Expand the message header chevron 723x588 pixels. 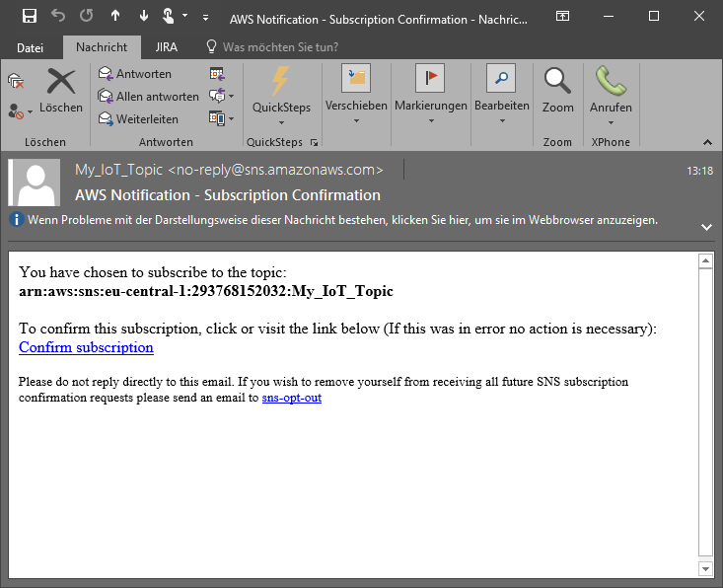706,227
